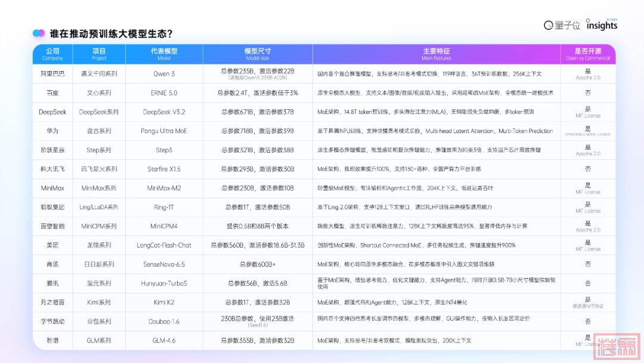
Task: Select the 项目 Project column header
Action: [x=99, y=54]
